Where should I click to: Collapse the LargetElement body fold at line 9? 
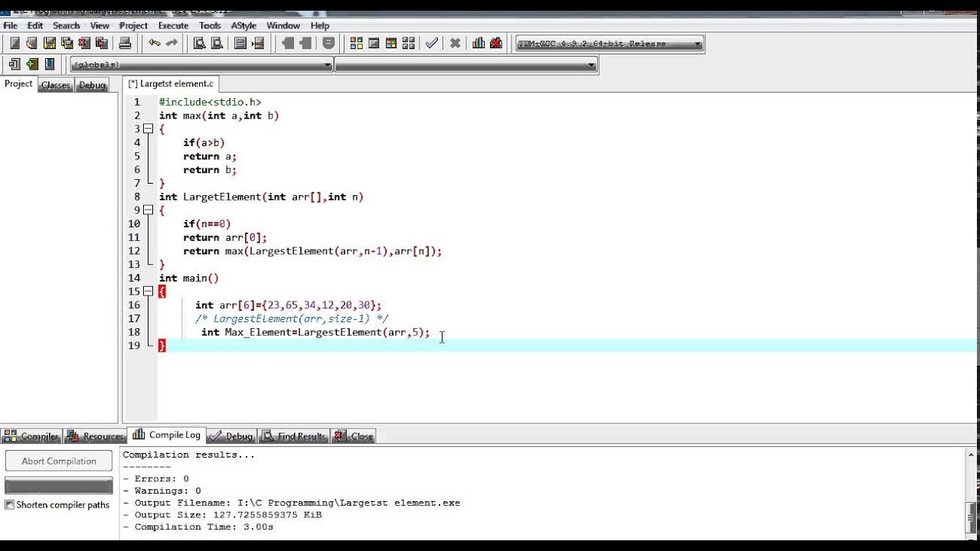(149, 210)
